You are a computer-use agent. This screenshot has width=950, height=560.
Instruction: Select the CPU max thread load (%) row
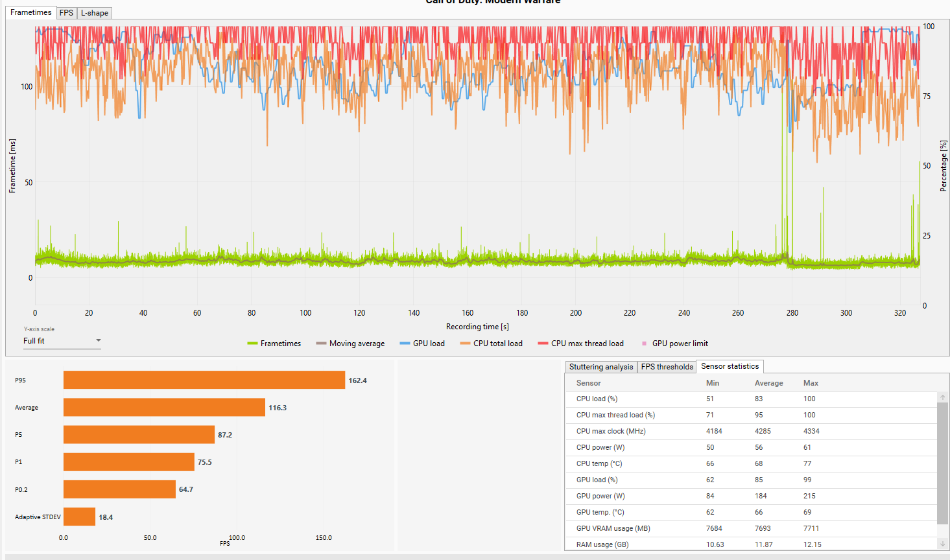point(751,415)
